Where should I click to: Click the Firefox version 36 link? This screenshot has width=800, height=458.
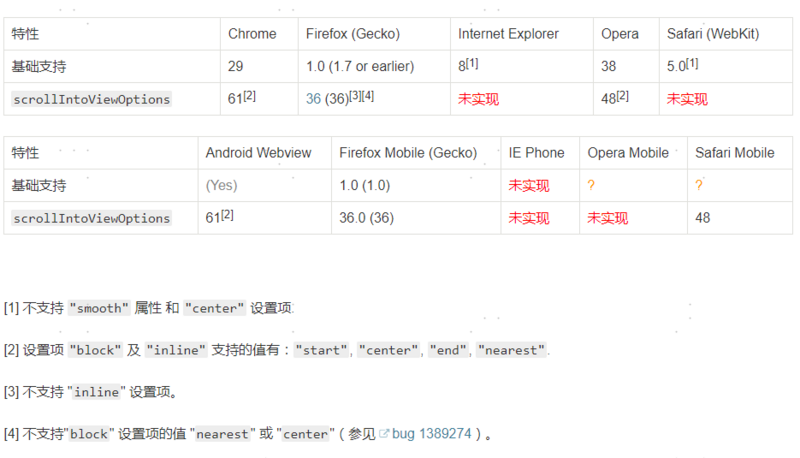coord(313,99)
